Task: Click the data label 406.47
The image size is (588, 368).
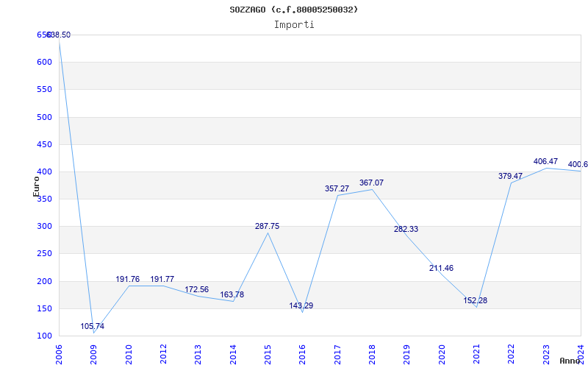Action: [545, 161]
